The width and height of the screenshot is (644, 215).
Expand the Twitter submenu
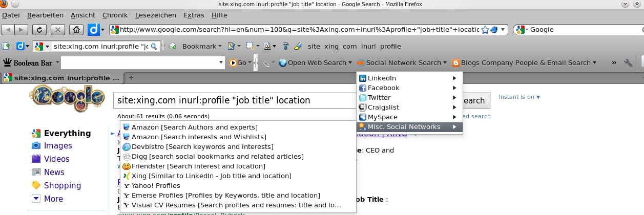point(409,97)
